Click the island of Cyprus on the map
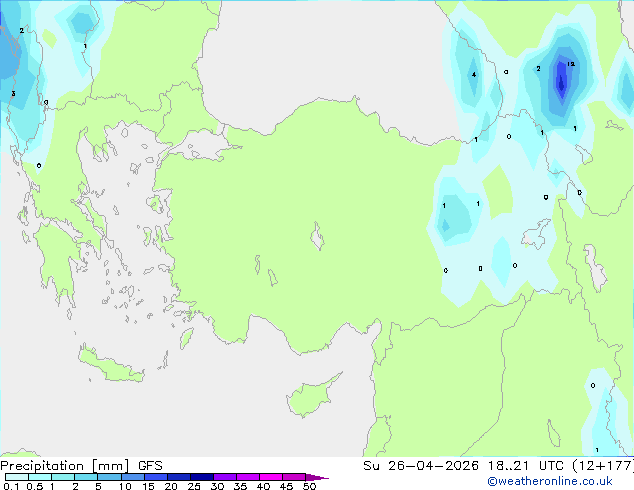This screenshot has width=634, height=490. coord(311,396)
